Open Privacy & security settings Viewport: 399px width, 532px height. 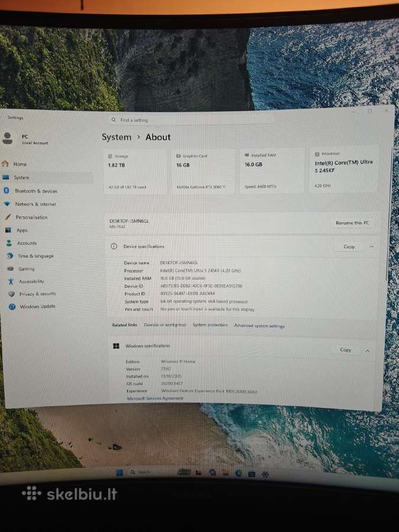pos(37,294)
